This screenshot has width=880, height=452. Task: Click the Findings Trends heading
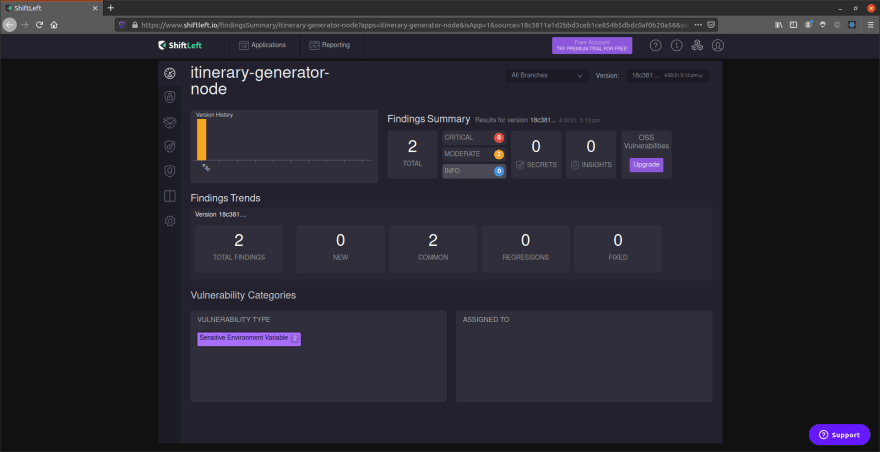tap(225, 198)
